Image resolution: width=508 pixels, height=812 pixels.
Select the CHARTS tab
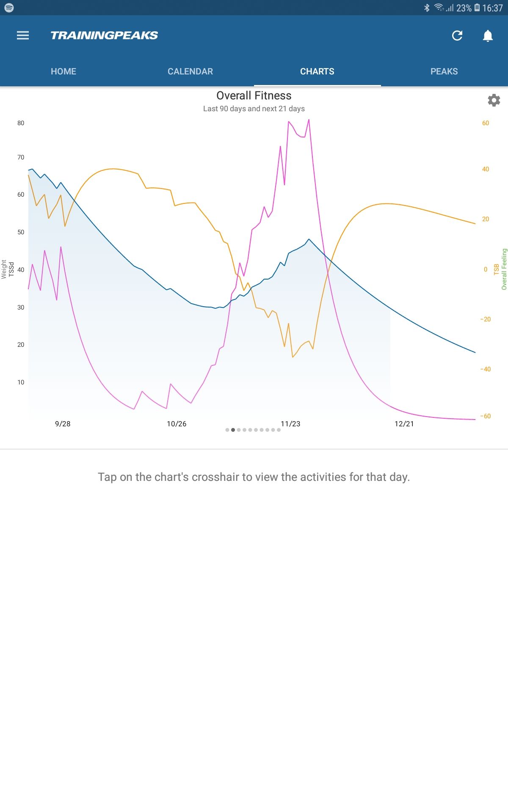(x=317, y=71)
